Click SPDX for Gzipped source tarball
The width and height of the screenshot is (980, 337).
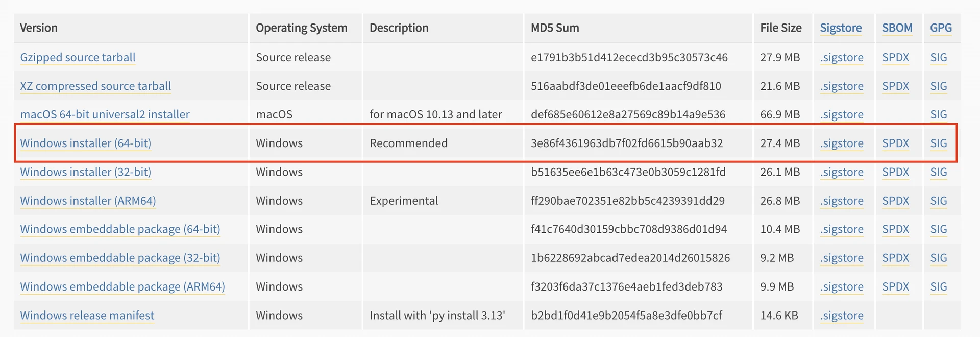pyautogui.click(x=895, y=58)
